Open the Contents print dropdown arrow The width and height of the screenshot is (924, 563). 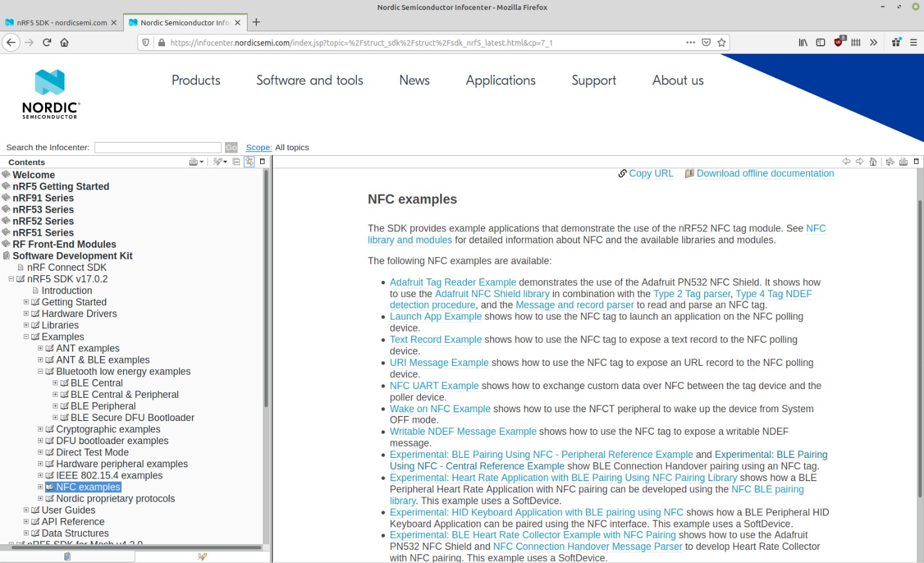pos(201,162)
